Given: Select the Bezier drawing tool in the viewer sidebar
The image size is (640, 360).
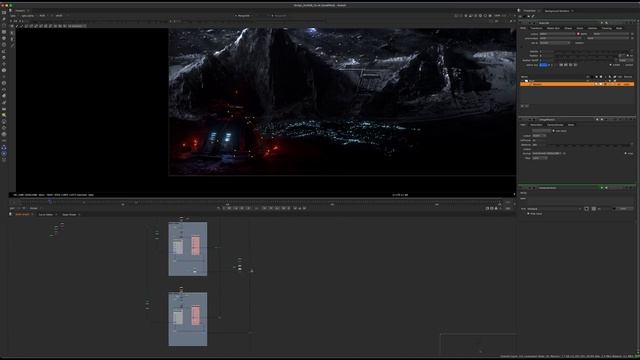Looking at the screenshot, I should click(x=12, y=39).
